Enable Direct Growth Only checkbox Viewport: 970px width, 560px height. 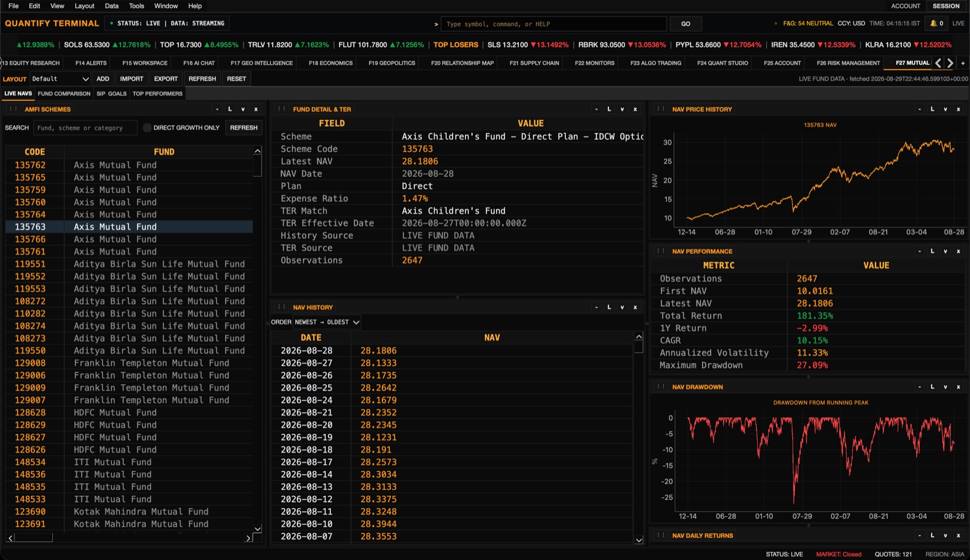pos(147,128)
